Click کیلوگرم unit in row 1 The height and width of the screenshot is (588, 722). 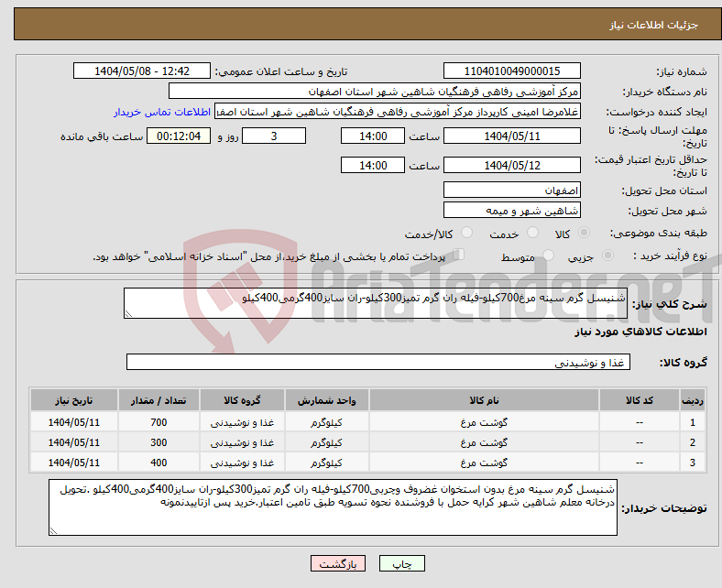click(326, 422)
